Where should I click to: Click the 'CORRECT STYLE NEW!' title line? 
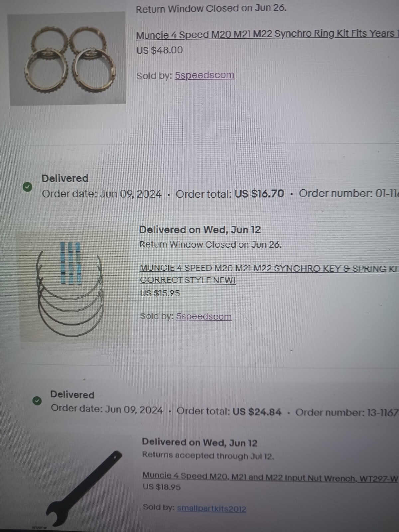click(188, 280)
